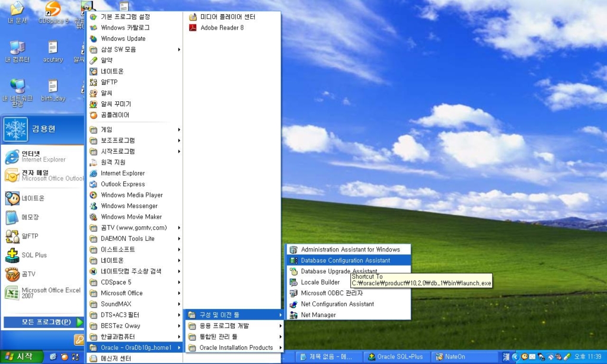Open Microsoft Office Excel 2007
The width and height of the screenshot is (607, 364).
43,293
